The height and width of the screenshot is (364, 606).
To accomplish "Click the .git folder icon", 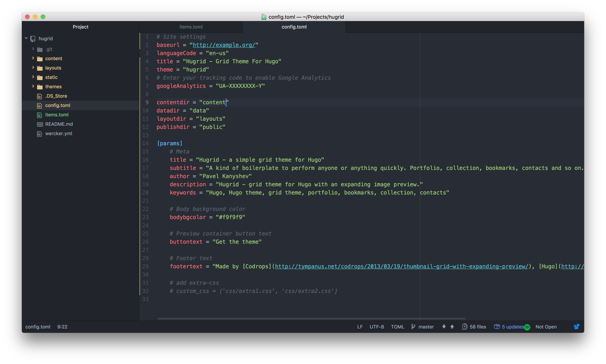I will [x=40, y=49].
